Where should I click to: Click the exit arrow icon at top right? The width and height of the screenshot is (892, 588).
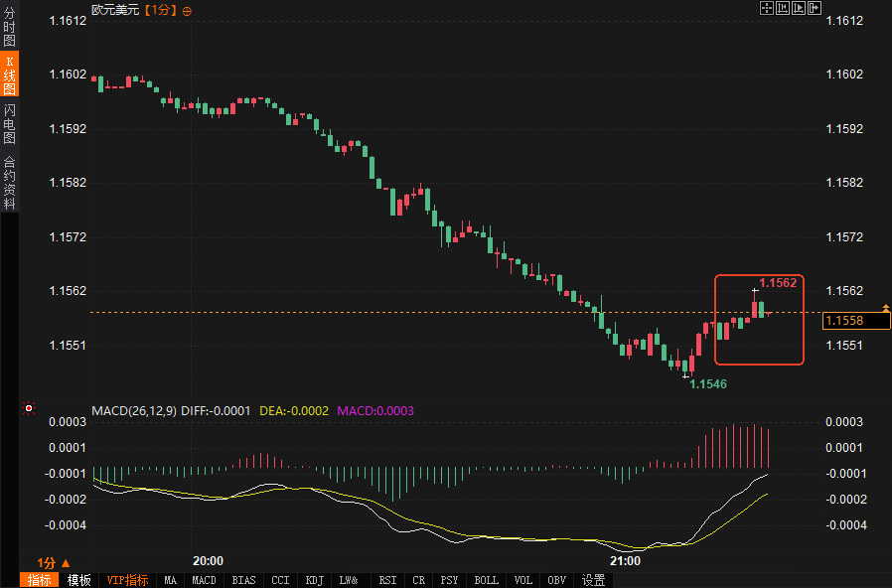815,8
